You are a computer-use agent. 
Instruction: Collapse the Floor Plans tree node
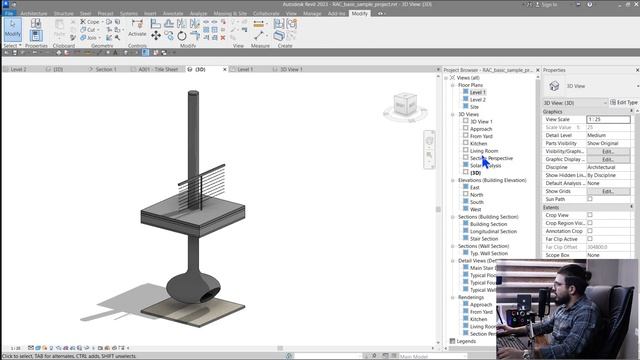(453, 85)
